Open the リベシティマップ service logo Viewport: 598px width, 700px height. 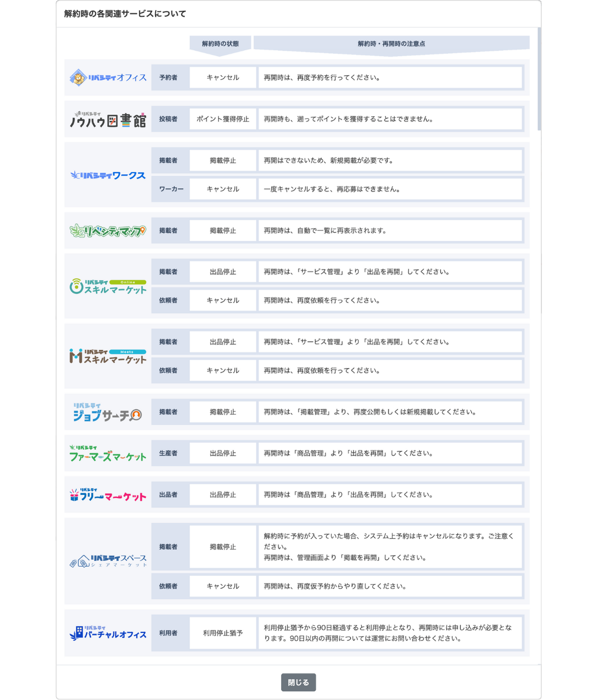tap(107, 230)
